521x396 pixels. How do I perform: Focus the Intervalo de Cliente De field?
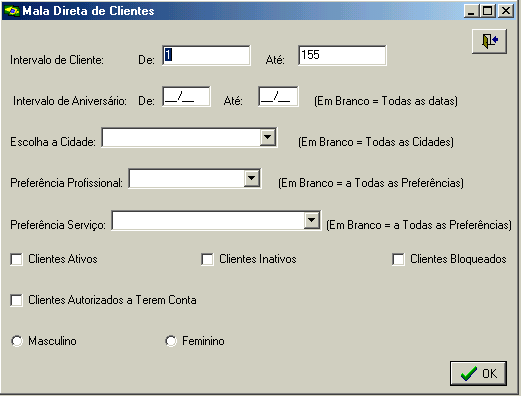tap(206, 55)
